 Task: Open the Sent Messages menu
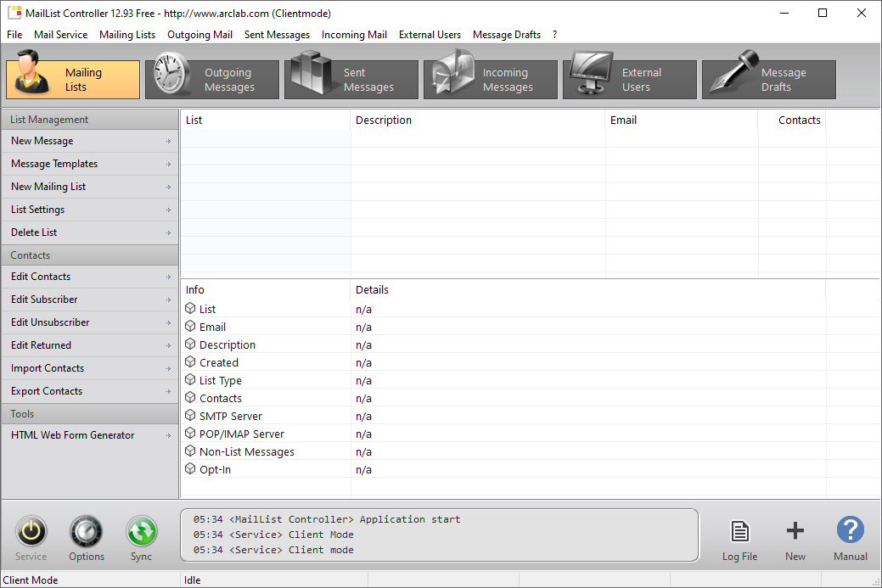point(277,34)
